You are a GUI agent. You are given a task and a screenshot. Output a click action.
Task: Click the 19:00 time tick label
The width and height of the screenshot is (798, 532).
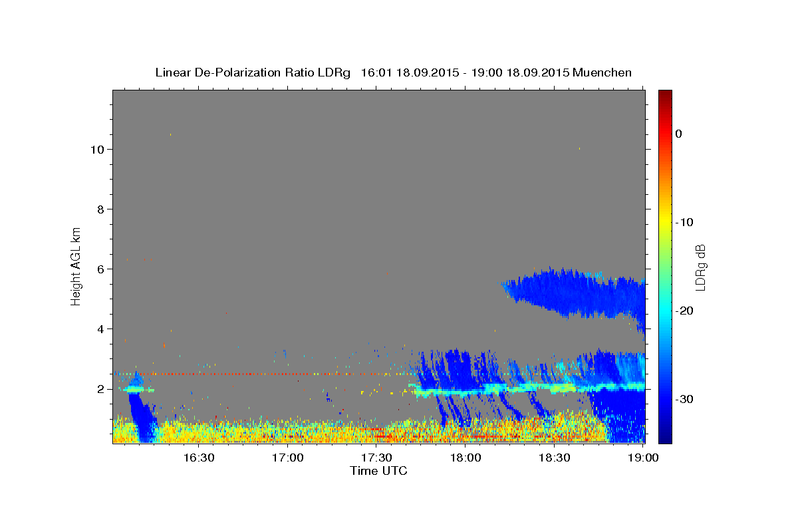click(x=643, y=458)
